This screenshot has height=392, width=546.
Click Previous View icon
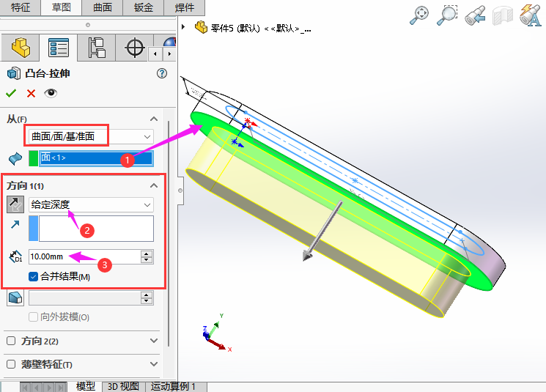(x=475, y=15)
